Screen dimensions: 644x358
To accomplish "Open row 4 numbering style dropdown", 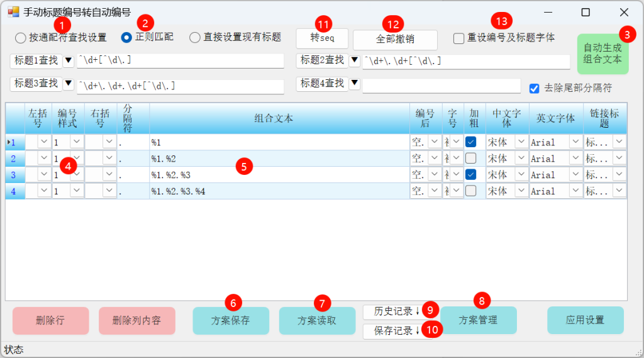I will click(x=76, y=191).
